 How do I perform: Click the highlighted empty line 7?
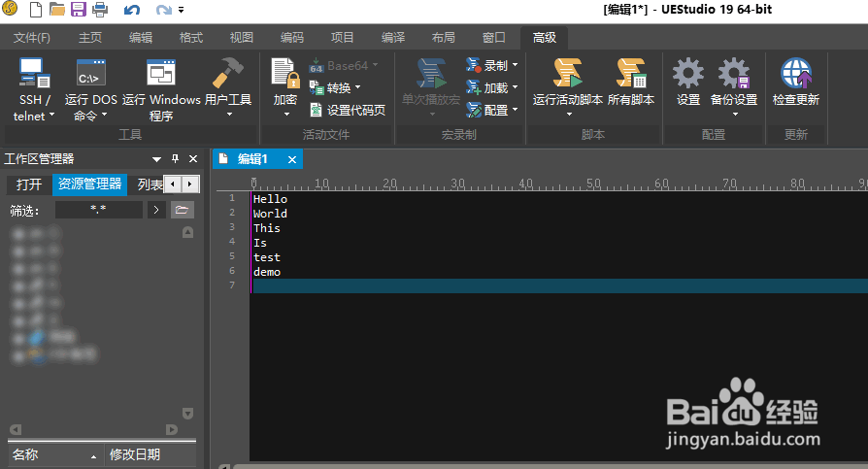[559, 285]
